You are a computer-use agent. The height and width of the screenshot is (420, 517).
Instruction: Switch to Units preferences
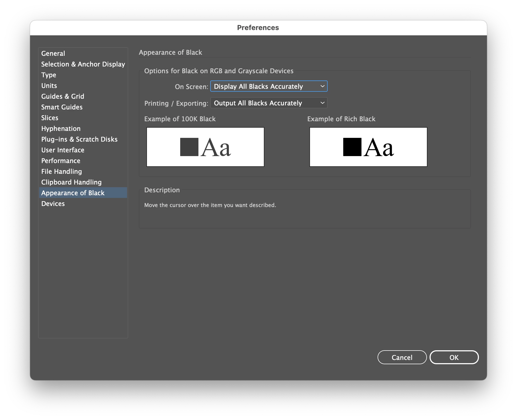pos(49,86)
